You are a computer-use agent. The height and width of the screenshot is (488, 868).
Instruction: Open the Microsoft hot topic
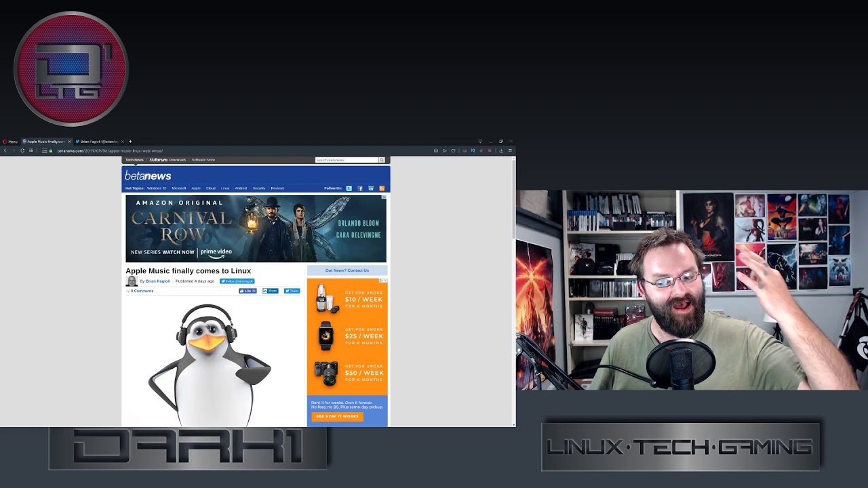click(179, 188)
